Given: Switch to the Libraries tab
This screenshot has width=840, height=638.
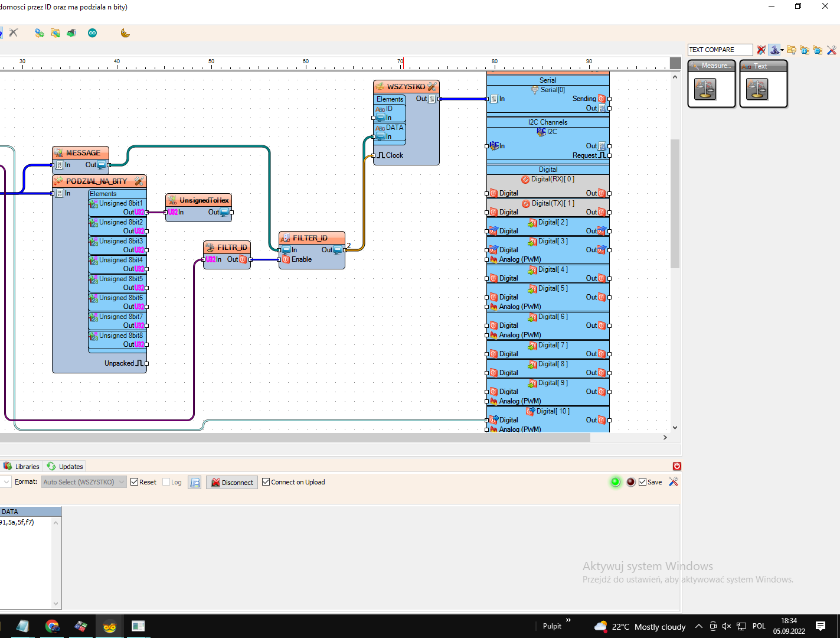Looking at the screenshot, I should [x=22, y=466].
